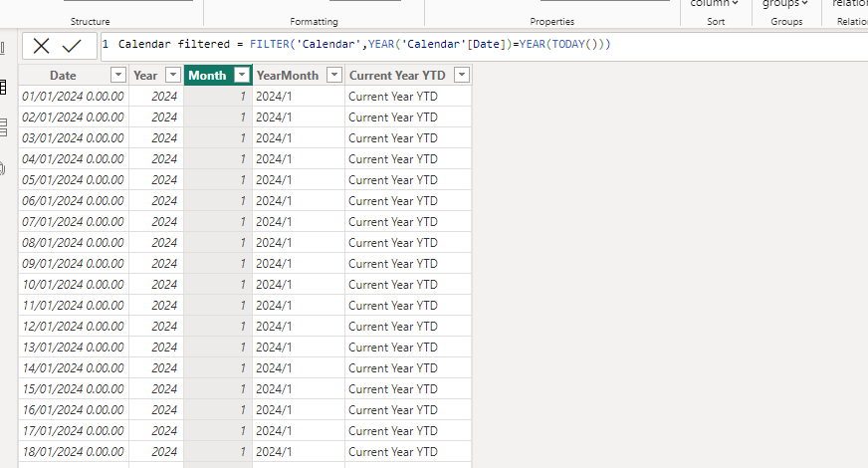
Task: Commit the formula with the checkmark icon
Action: pos(72,46)
